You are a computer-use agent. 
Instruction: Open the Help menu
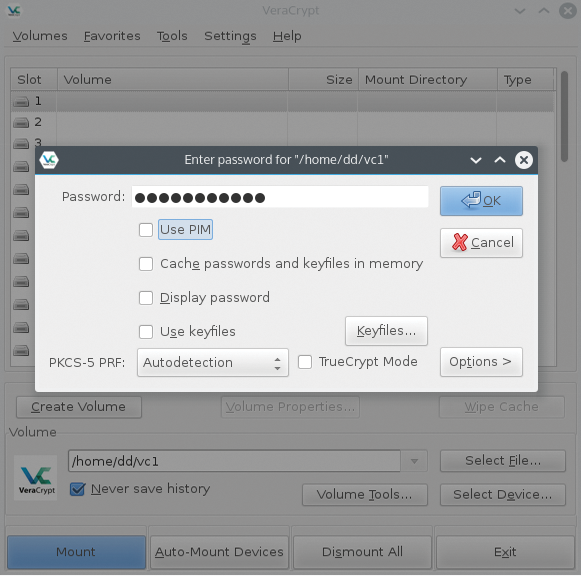287,36
